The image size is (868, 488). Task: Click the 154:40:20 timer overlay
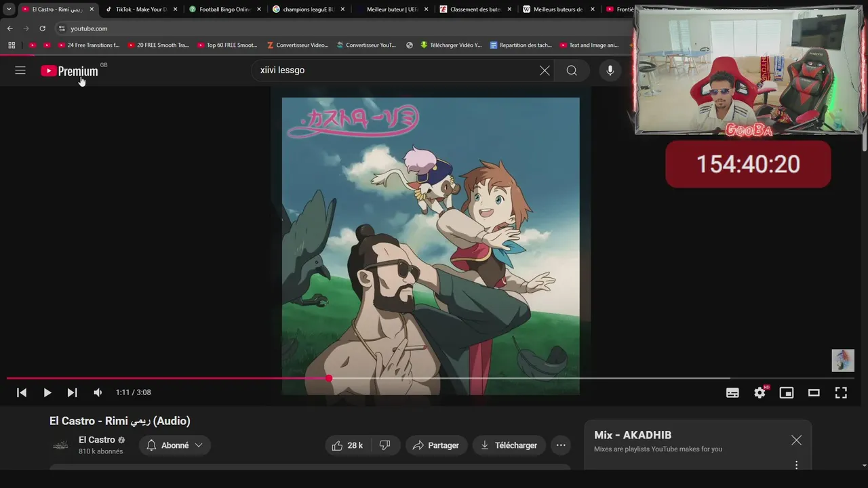748,164
